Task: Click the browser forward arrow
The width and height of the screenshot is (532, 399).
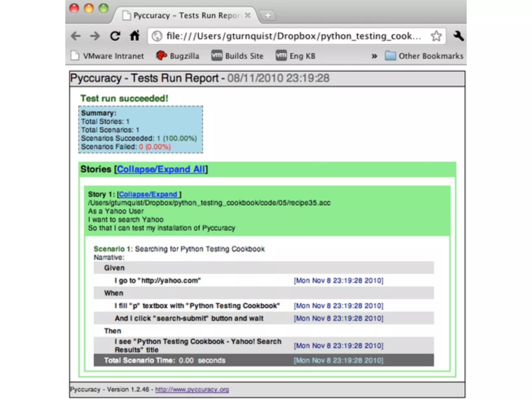Action: [95, 36]
